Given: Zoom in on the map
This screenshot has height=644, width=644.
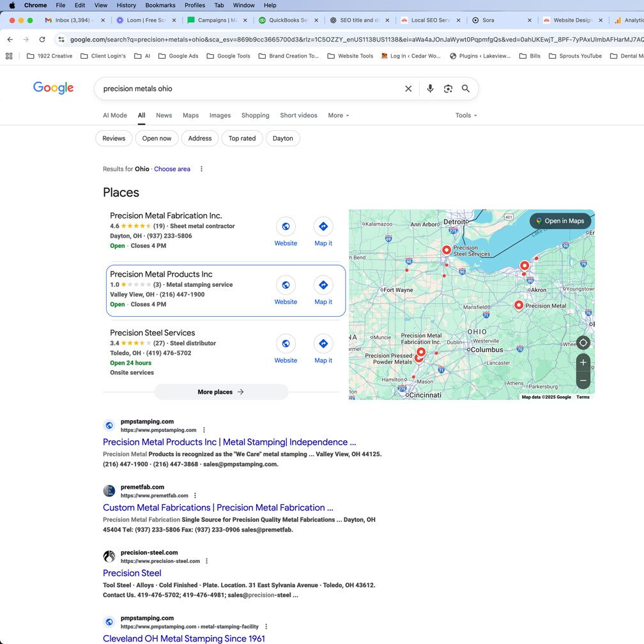Looking at the screenshot, I should [x=583, y=363].
